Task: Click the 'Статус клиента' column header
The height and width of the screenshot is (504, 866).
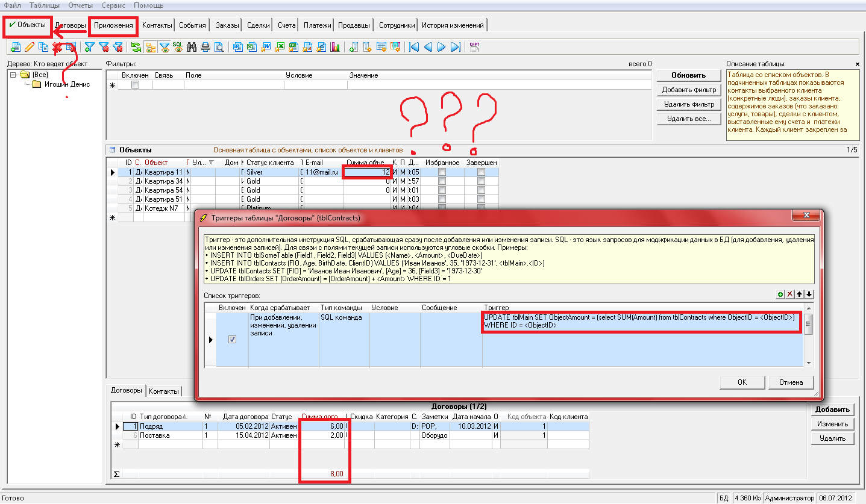Action: pyautogui.click(x=272, y=163)
